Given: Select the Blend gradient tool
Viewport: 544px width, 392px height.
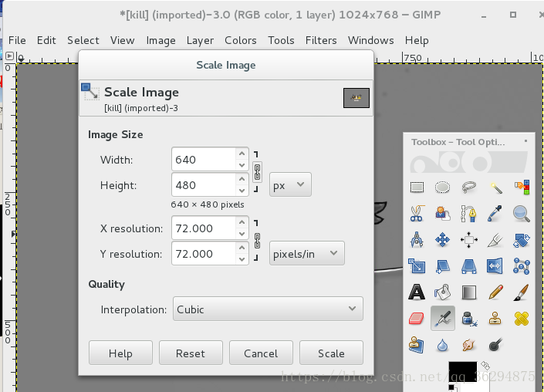Looking at the screenshot, I should point(468,292).
